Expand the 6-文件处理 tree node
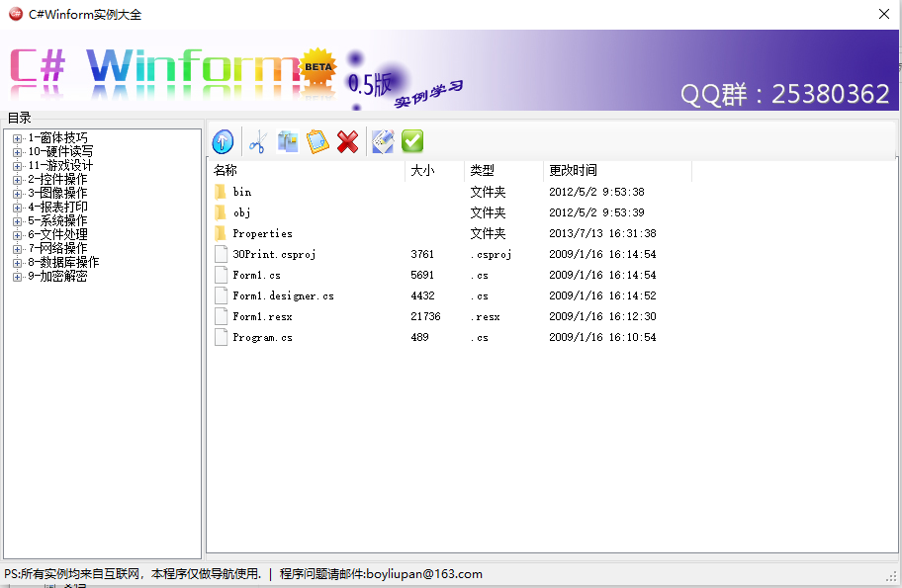 [17, 235]
